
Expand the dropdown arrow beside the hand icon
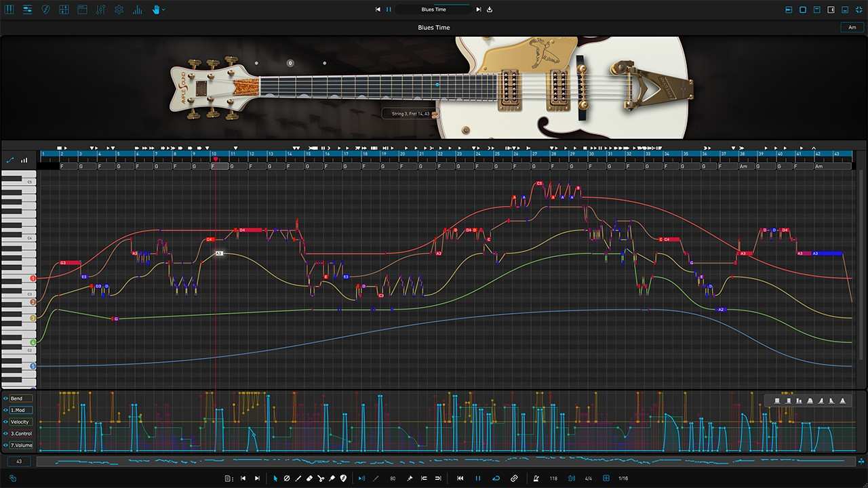(166, 9)
